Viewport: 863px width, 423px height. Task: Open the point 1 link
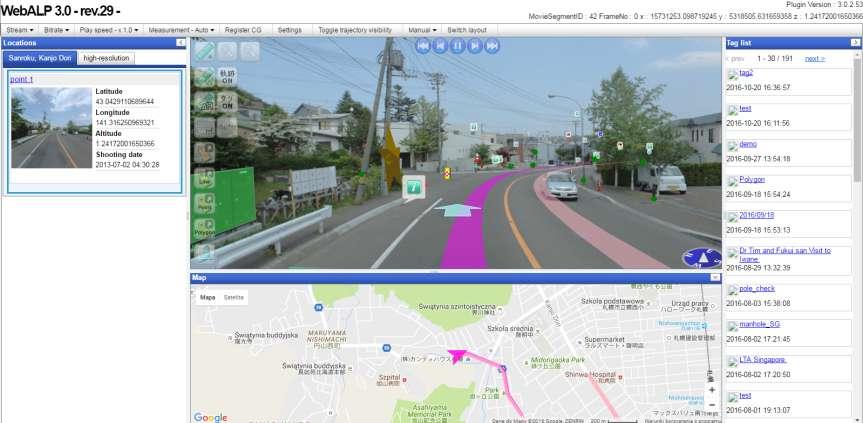[x=21, y=79]
